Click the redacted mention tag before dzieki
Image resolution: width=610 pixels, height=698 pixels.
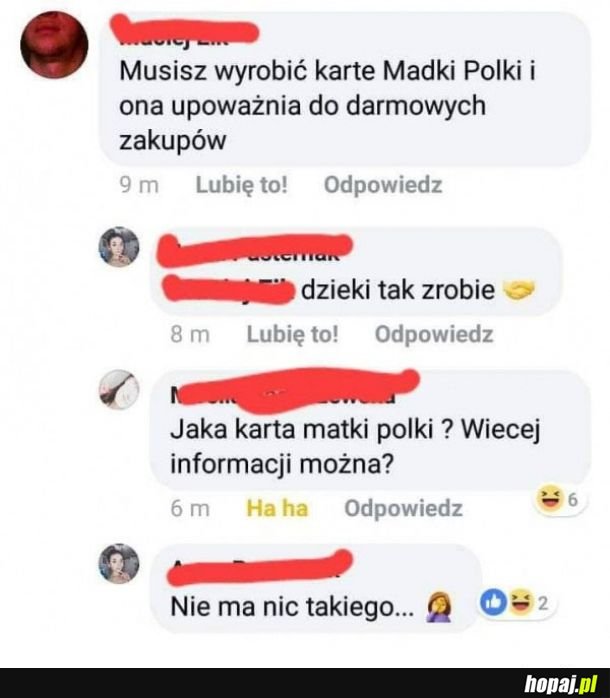point(228,289)
